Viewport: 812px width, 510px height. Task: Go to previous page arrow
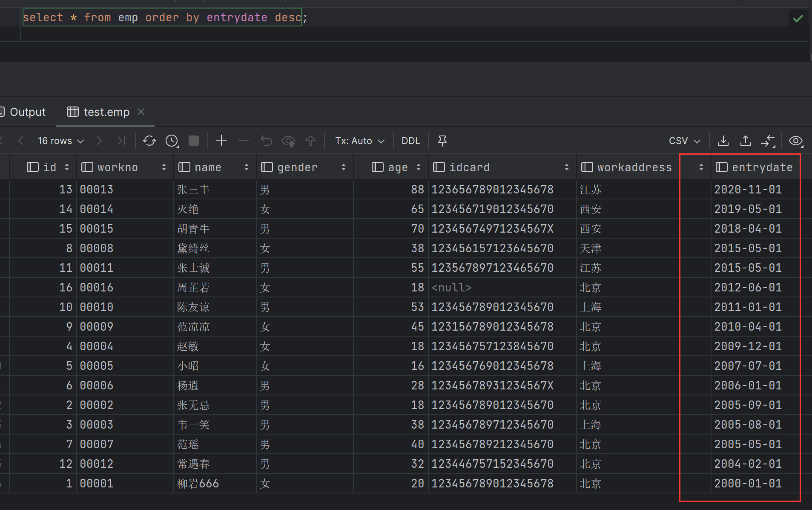20,141
